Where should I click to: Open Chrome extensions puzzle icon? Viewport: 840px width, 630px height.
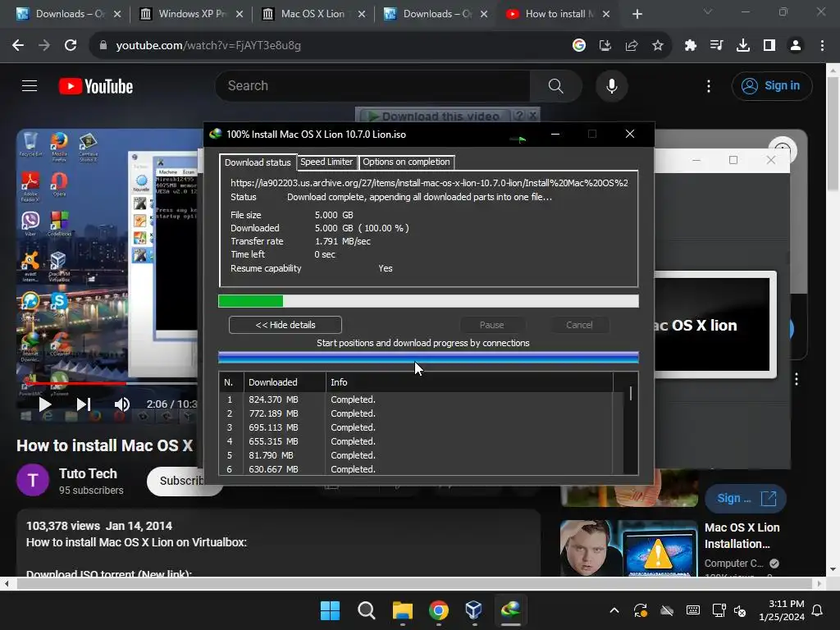click(691, 46)
